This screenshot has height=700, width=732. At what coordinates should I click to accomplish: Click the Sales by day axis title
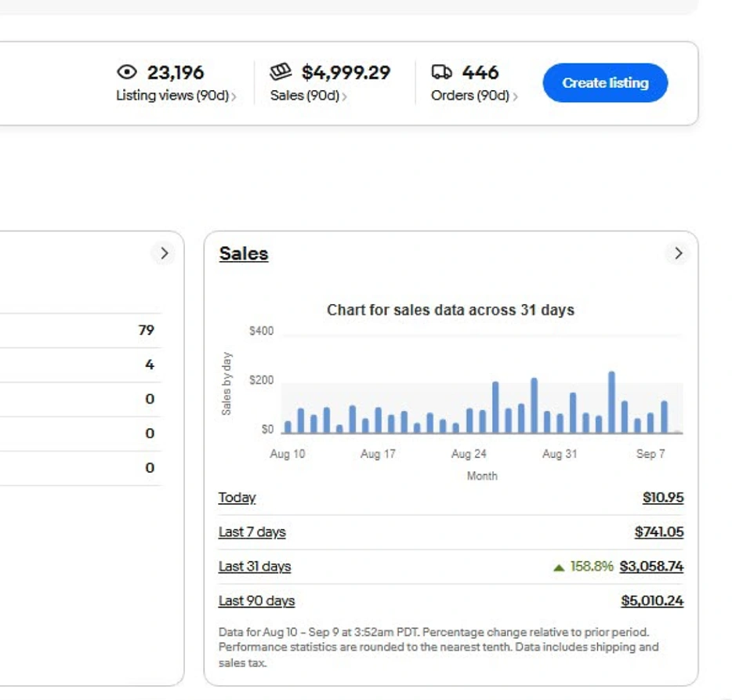(x=226, y=384)
